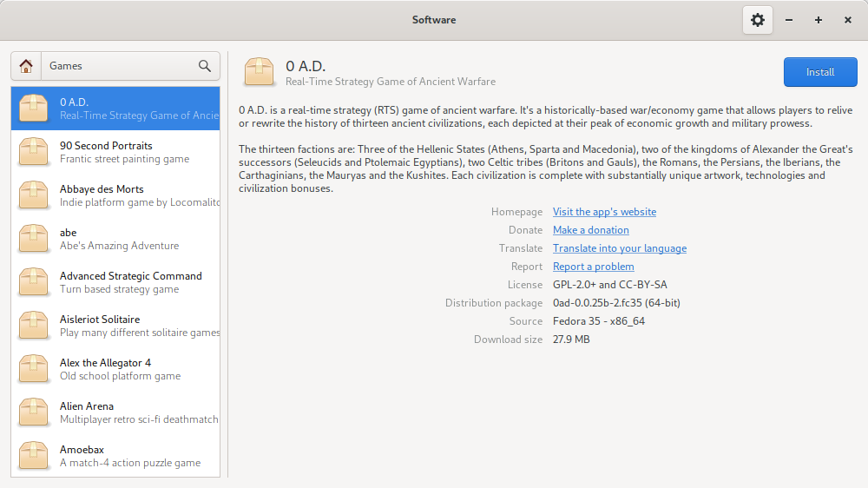868x488 pixels.
Task: Click the Aisleriot Solitaire package icon
Action: [x=33, y=325]
